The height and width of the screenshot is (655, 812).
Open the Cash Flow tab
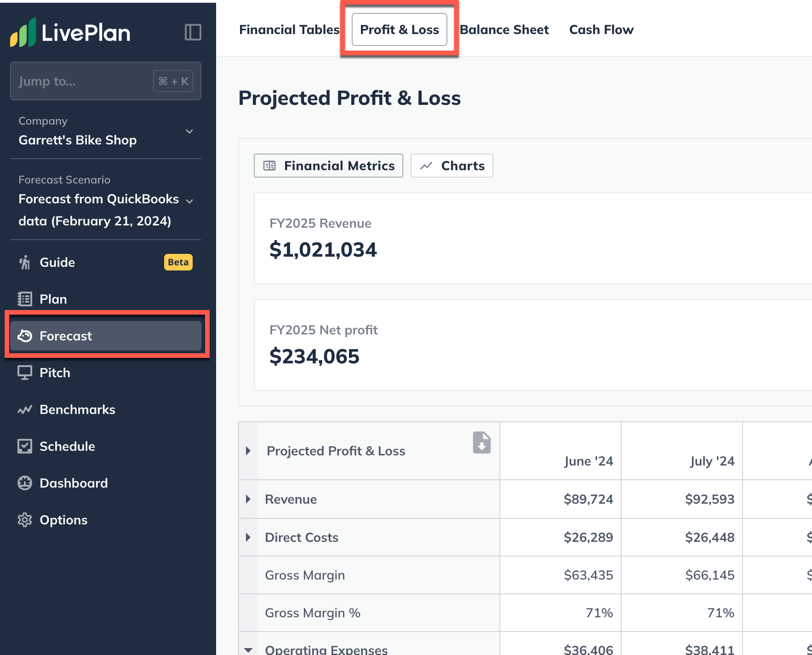coord(601,29)
